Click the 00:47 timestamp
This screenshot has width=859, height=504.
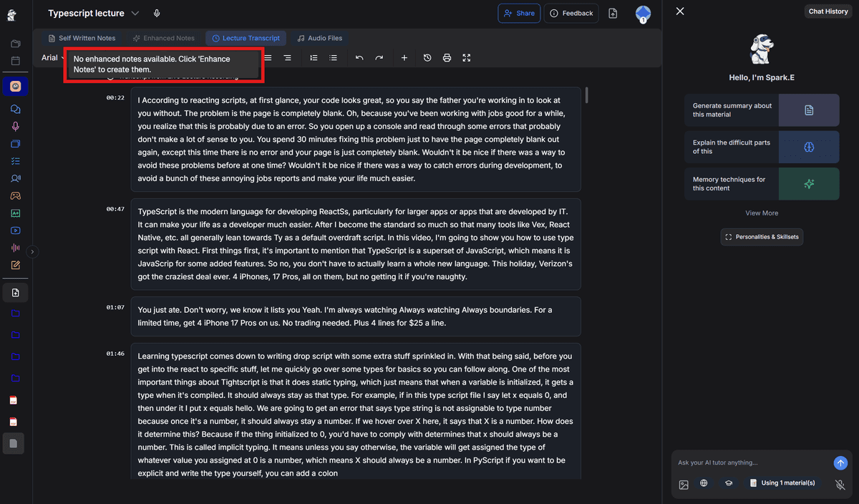click(x=115, y=209)
